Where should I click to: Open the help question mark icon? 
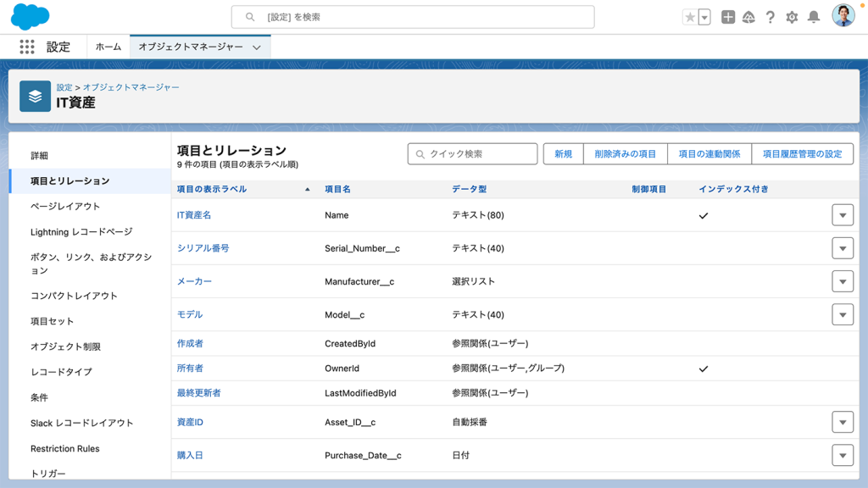(770, 17)
